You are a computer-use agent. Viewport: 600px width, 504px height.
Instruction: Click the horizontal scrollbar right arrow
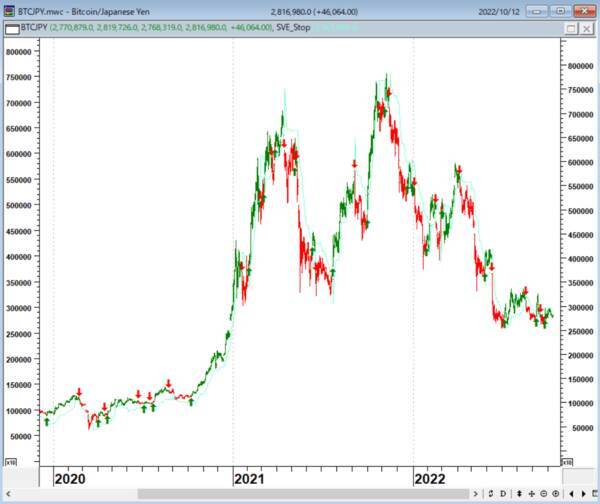coord(476,494)
